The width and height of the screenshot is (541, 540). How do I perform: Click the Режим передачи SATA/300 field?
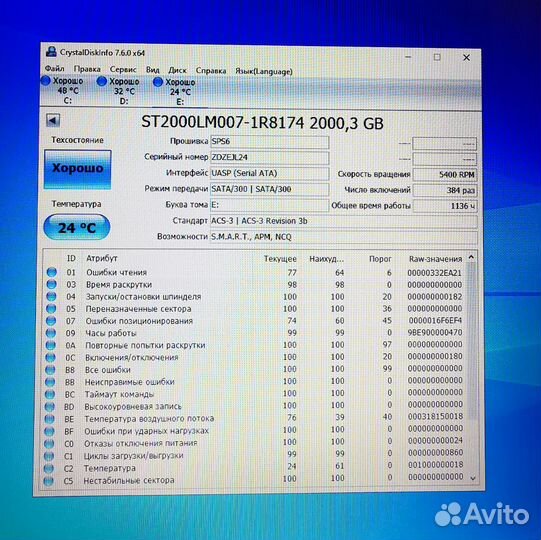[x=269, y=189]
